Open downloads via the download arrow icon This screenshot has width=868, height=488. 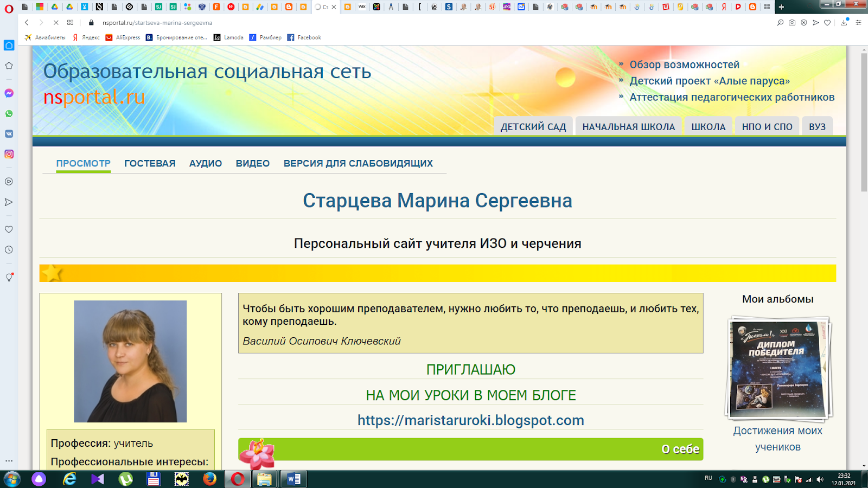pos(844,23)
